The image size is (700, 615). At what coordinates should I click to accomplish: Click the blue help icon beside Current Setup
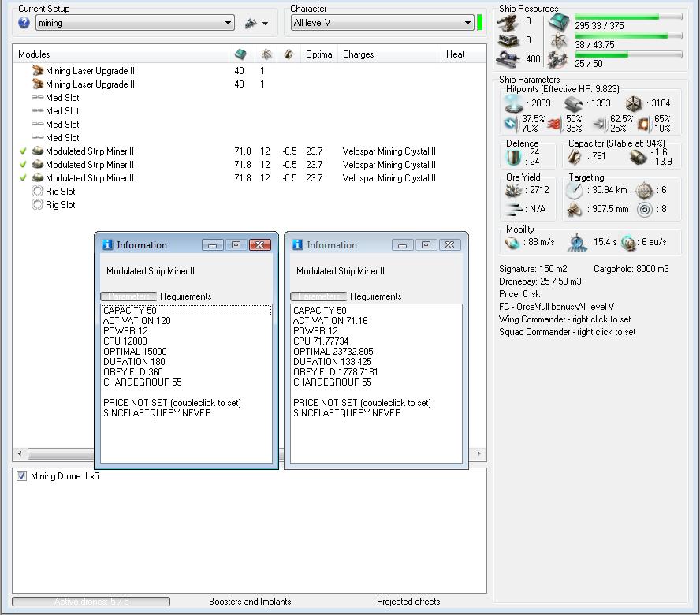[24, 23]
